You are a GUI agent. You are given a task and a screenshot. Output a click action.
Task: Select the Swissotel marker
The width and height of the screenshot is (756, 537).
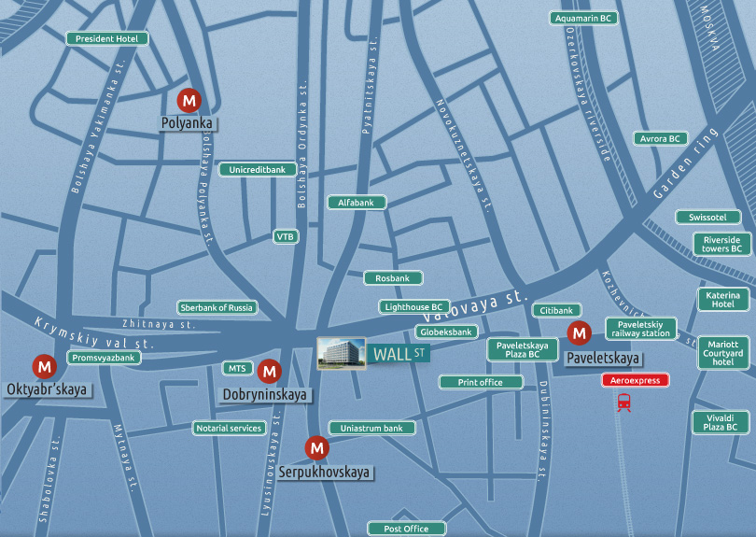[x=707, y=218]
